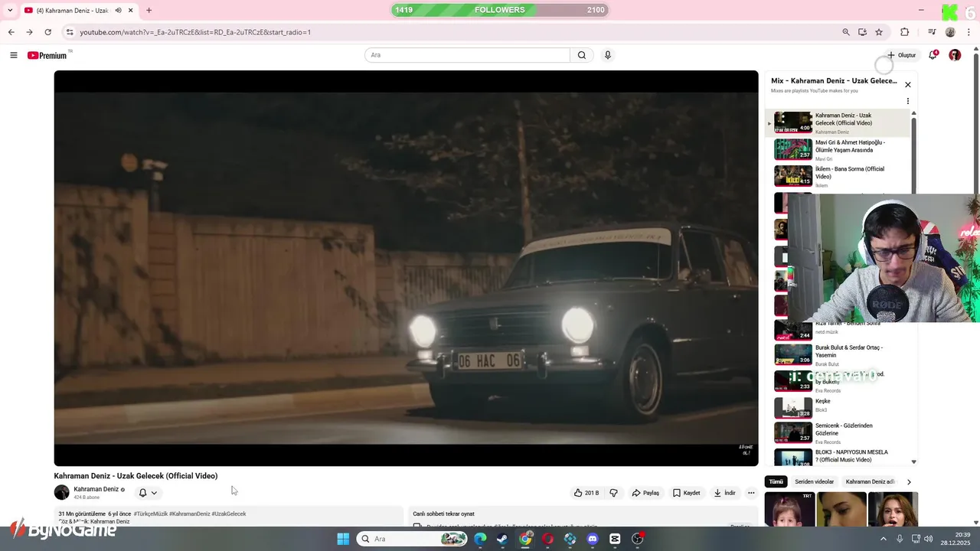This screenshot has height=551, width=980.
Task: Close the Kahraman Deniz browser tab
Action: tap(131, 11)
